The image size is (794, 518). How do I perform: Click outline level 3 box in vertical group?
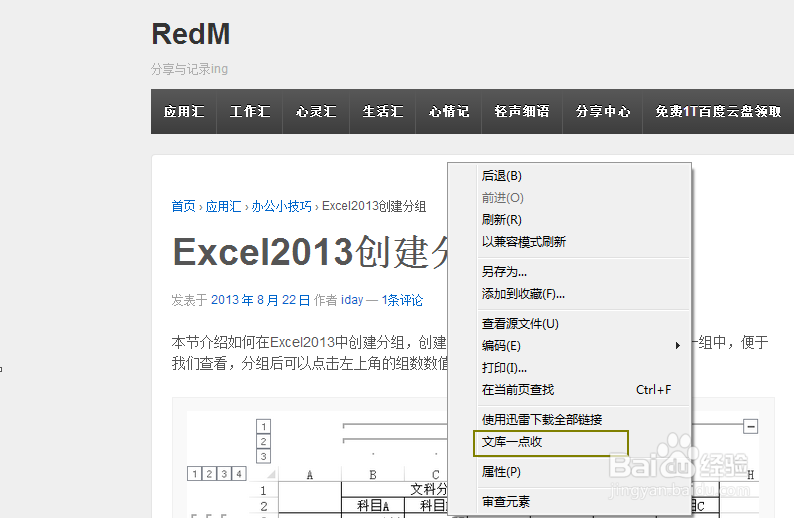click(x=263, y=457)
